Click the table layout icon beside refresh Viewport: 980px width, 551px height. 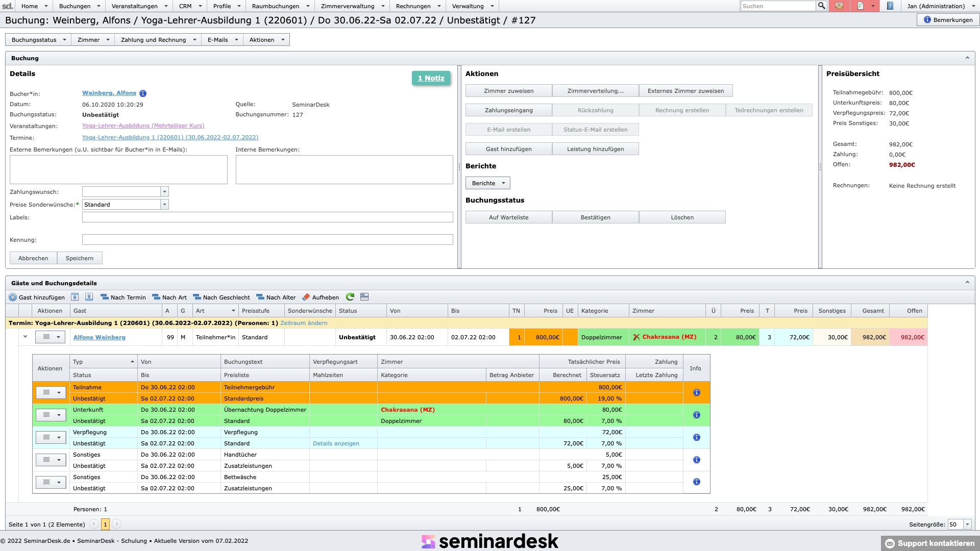[x=364, y=297]
